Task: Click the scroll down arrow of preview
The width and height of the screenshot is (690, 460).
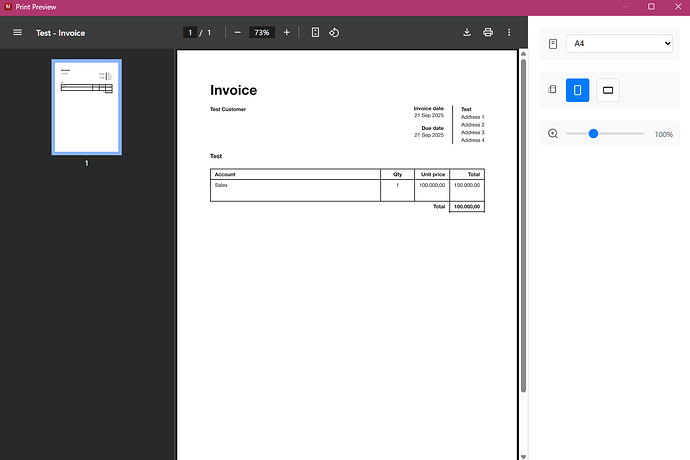Action: [x=523, y=456]
